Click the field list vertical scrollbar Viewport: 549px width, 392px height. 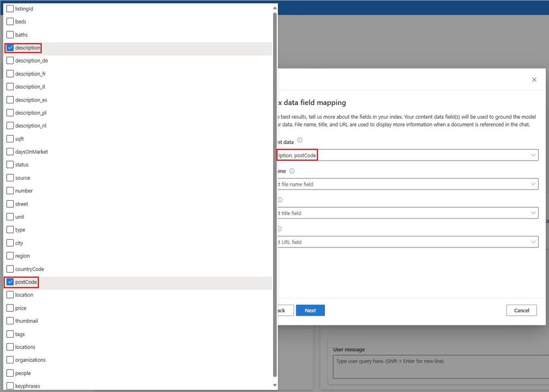275,195
